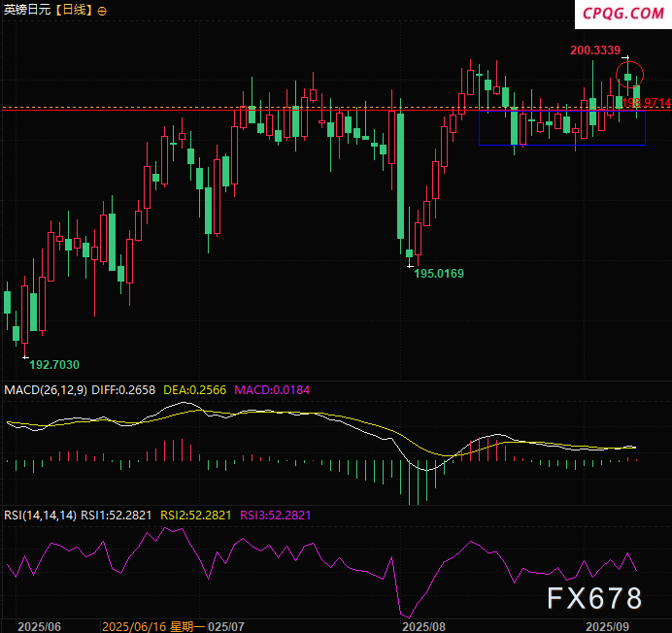Click the red circle annotation near the peak

628,73
